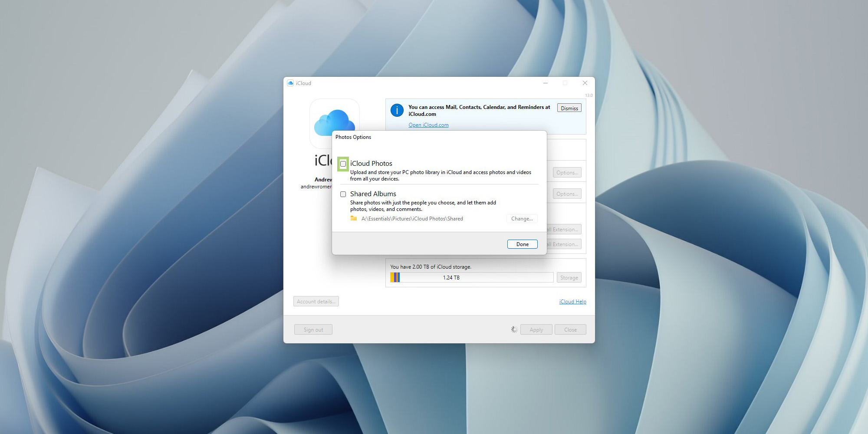Minimize the iCloud window
This screenshot has width=868, height=434.
[x=546, y=83]
